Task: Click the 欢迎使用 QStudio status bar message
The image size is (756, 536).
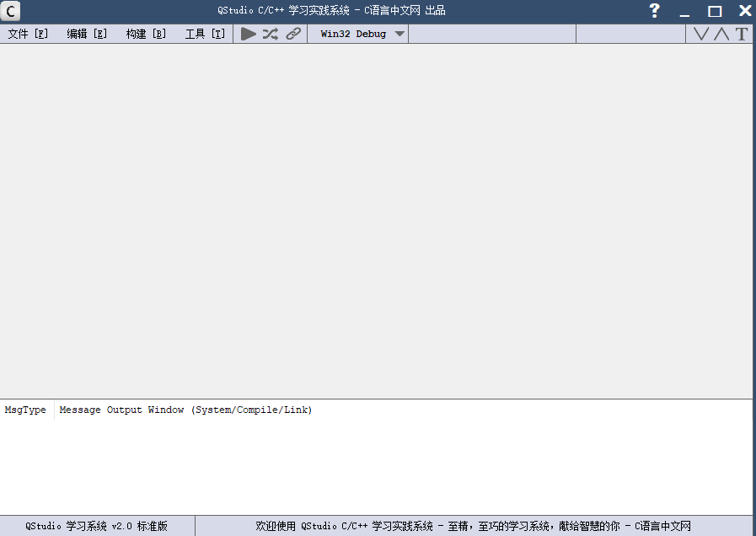Action: click(474, 526)
